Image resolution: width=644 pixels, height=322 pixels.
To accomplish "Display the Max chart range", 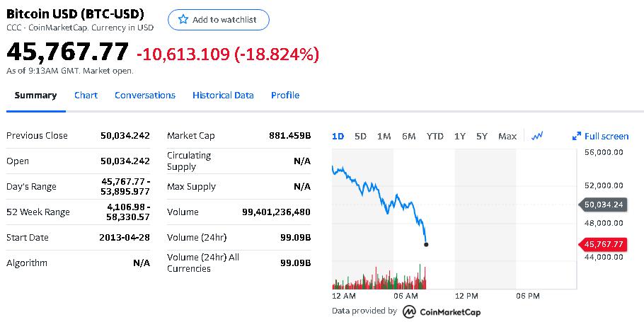I will tap(507, 137).
